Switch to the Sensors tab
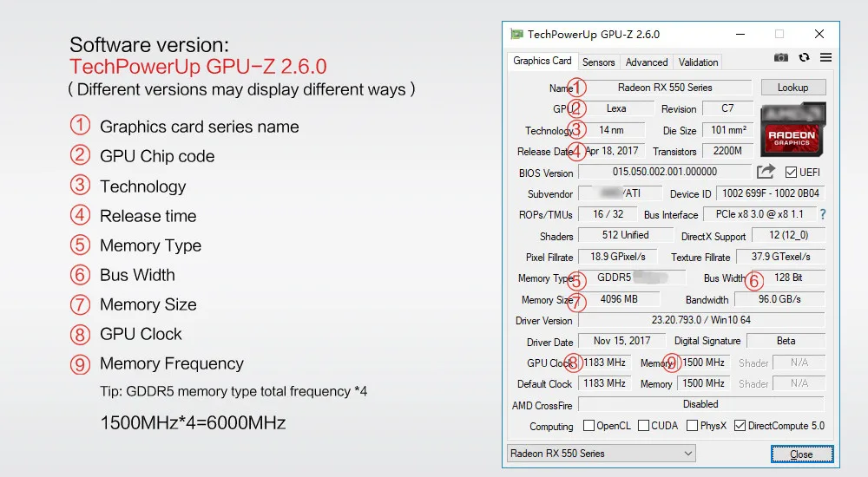 [x=598, y=62]
